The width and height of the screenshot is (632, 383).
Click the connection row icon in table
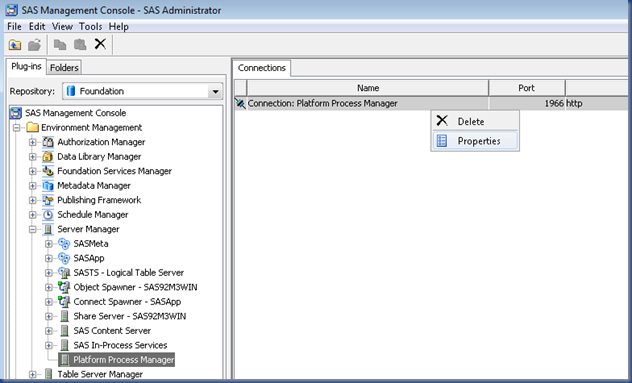click(240, 104)
